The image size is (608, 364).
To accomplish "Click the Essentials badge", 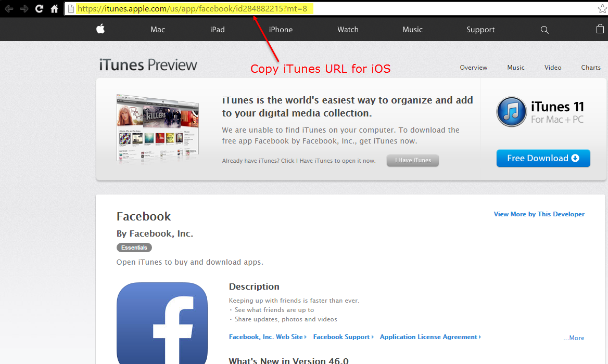I will (x=134, y=248).
